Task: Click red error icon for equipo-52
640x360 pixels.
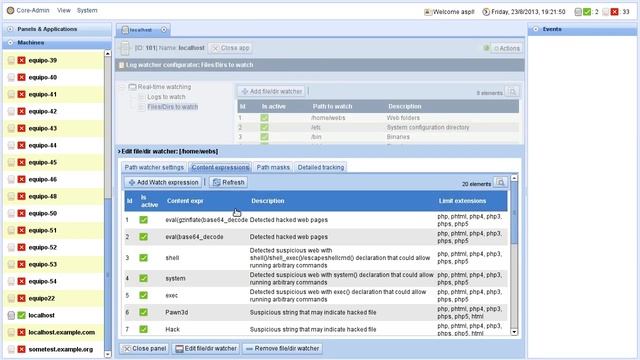Action: [x=22, y=247]
